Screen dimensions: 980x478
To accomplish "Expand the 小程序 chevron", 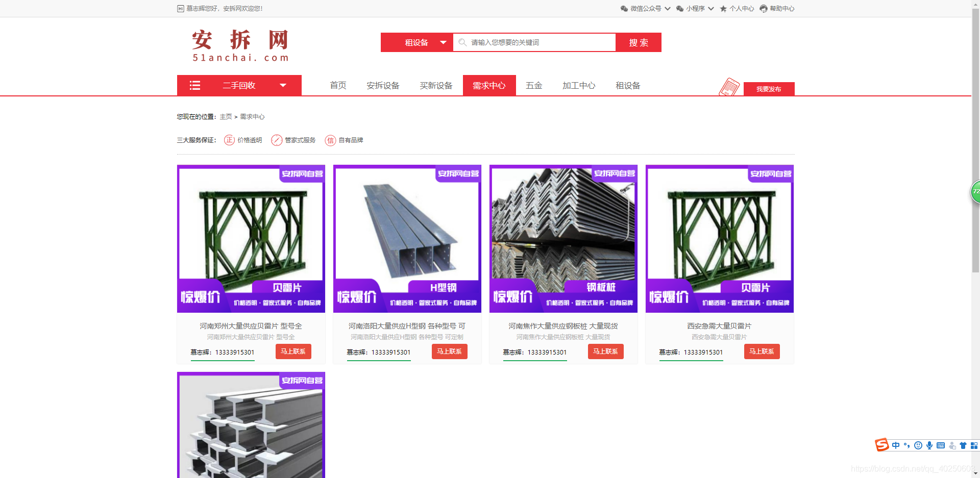I will coord(711,9).
